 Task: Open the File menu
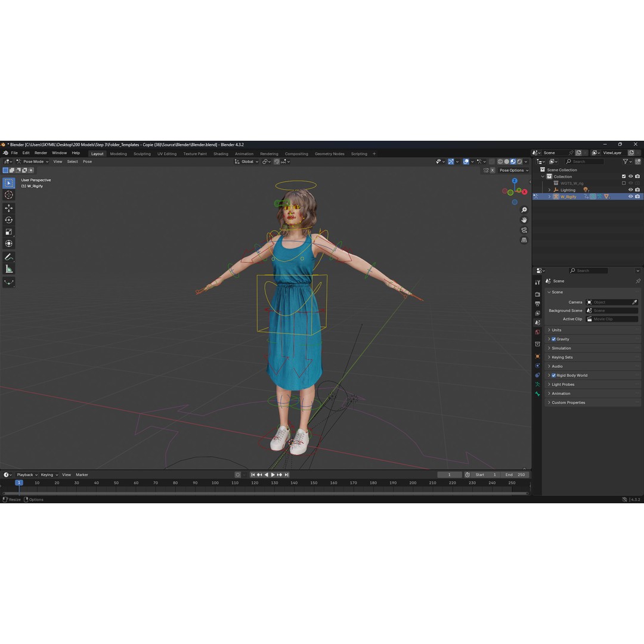tap(14, 153)
